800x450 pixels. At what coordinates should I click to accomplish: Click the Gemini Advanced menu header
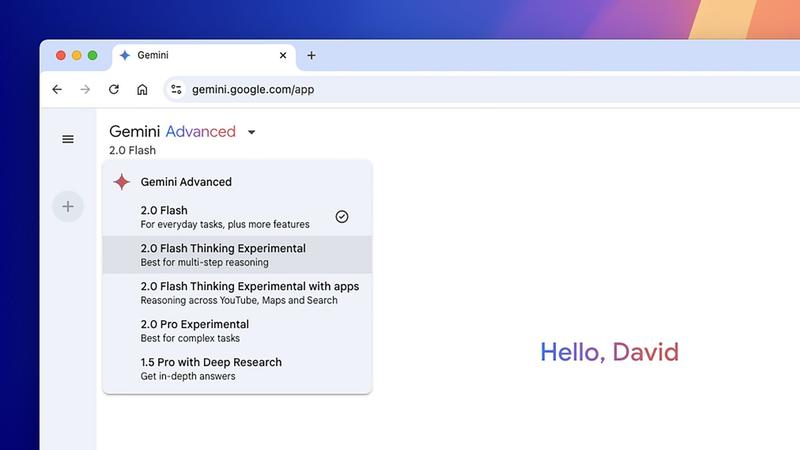186,182
